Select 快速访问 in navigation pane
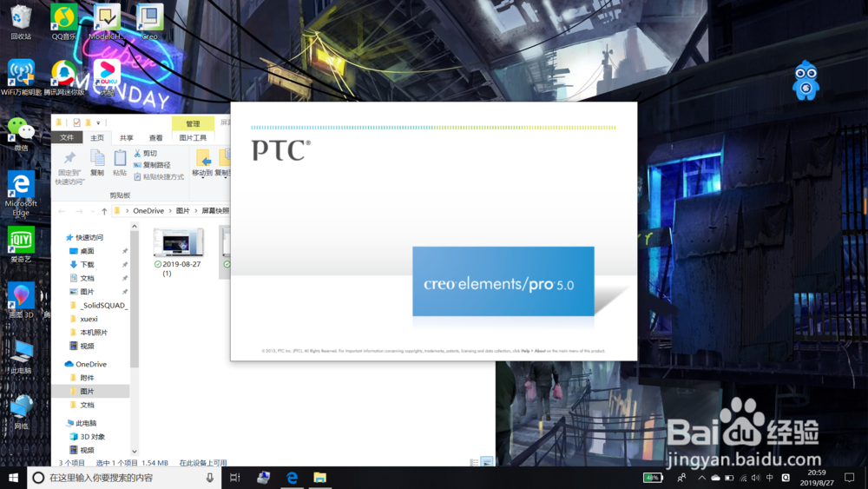 89,238
